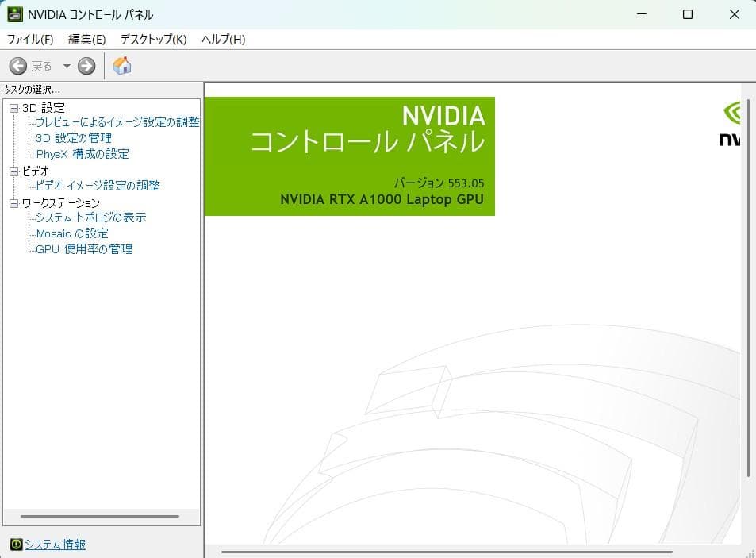The image size is (756, 558).
Task: Collapse the 3D 設定 tree branch
Action: click(13, 107)
